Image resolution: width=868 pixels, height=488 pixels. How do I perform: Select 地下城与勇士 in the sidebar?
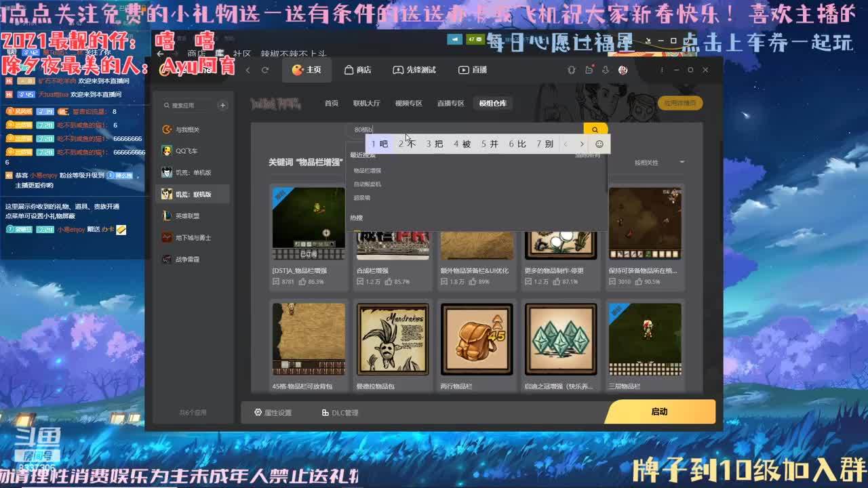[x=192, y=238]
